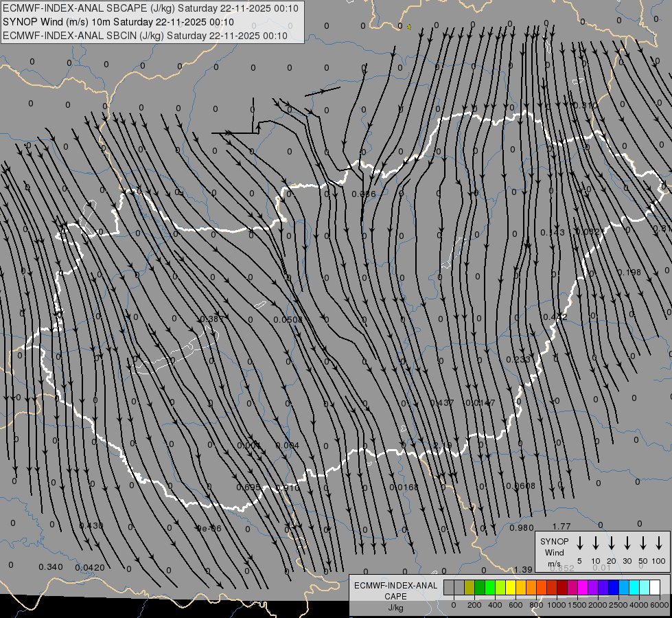
Task: Click the 0.0168 value on the map
Action: [404, 488]
